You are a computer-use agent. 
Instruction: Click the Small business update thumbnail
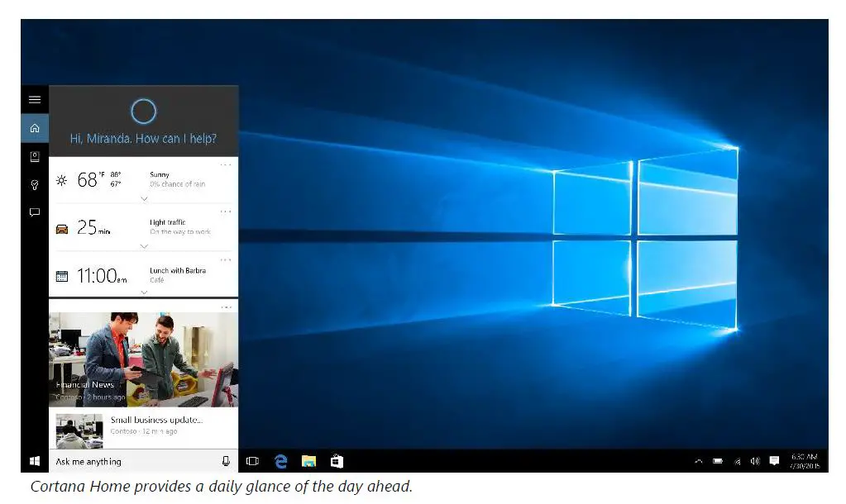point(79,430)
